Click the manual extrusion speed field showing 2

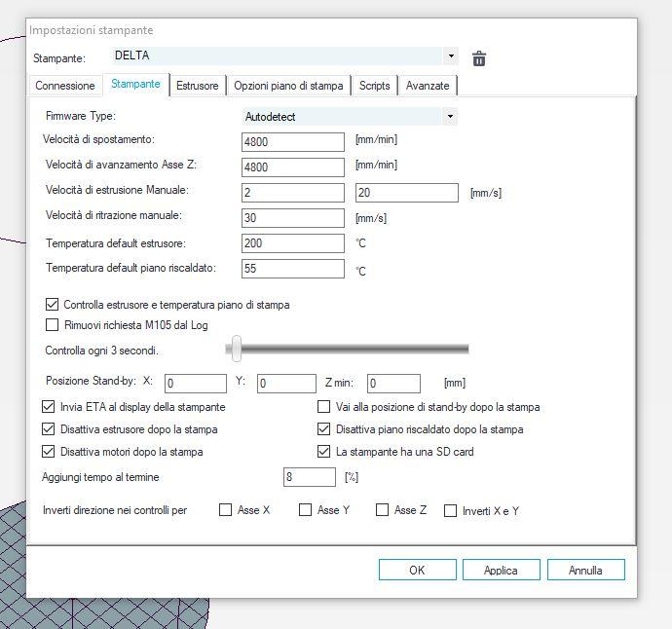[x=293, y=193]
